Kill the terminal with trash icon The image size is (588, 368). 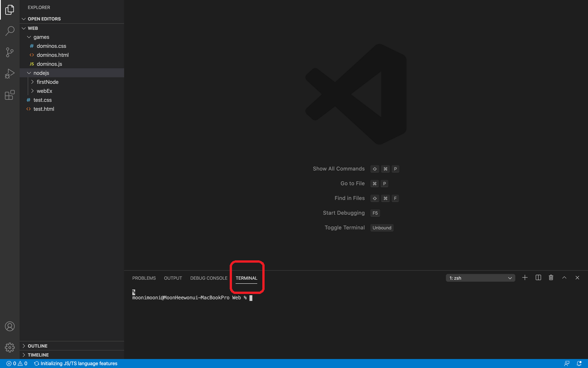coord(551,278)
